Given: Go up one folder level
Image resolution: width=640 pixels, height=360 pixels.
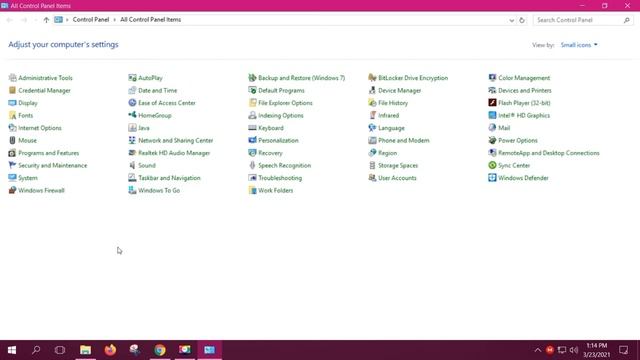Looking at the screenshot, I should [46, 20].
